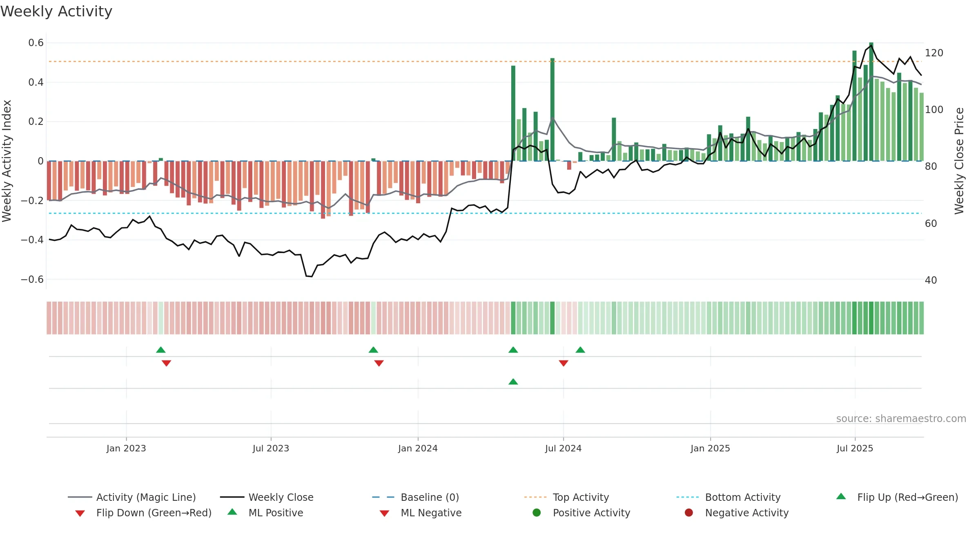The height and width of the screenshot is (551, 980).
Task: Toggle the Activity (Magic Line) legend entry
Action: pos(132,497)
